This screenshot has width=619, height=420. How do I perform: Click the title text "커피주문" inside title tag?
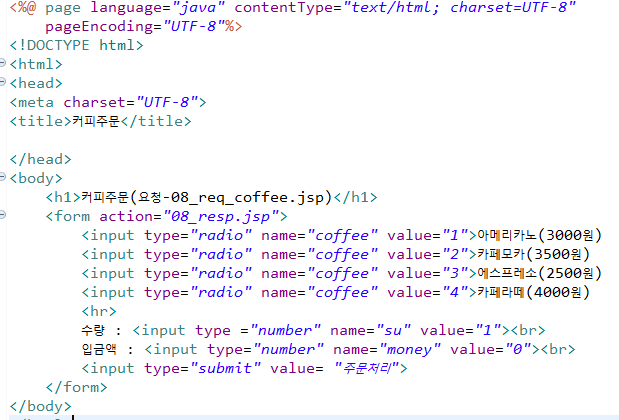click(x=96, y=121)
